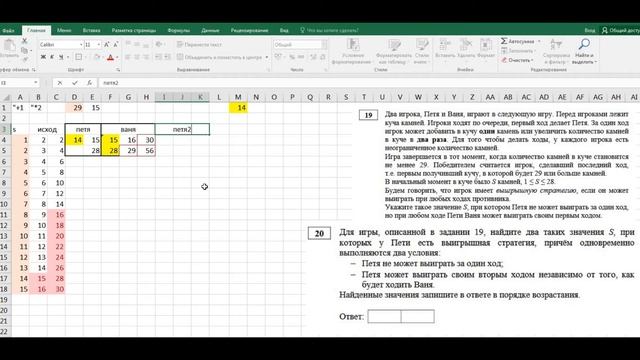
Task: Toggle underline (Ч) formatting
Action: 61,57
